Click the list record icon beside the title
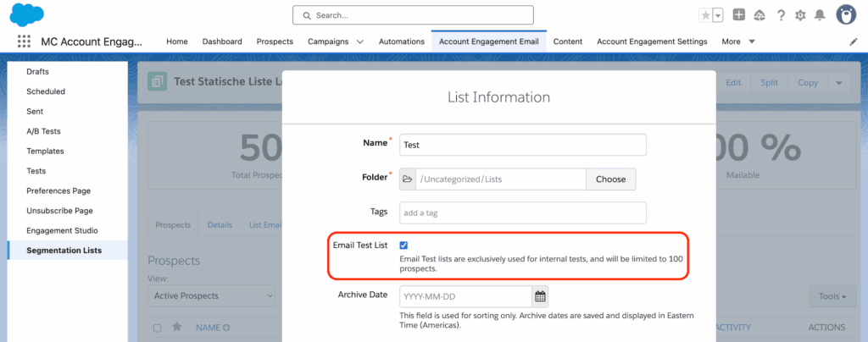This screenshot has height=342, width=868. point(157,82)
